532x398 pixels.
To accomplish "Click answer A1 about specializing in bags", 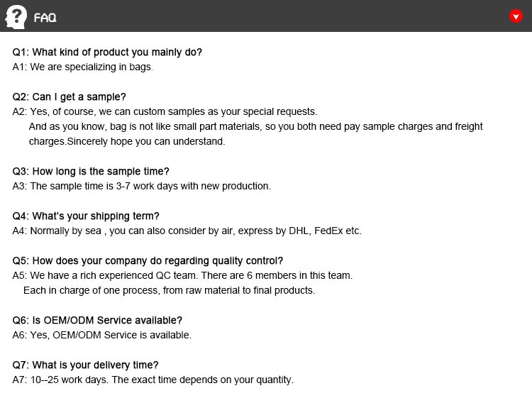I will pos(82,67).
